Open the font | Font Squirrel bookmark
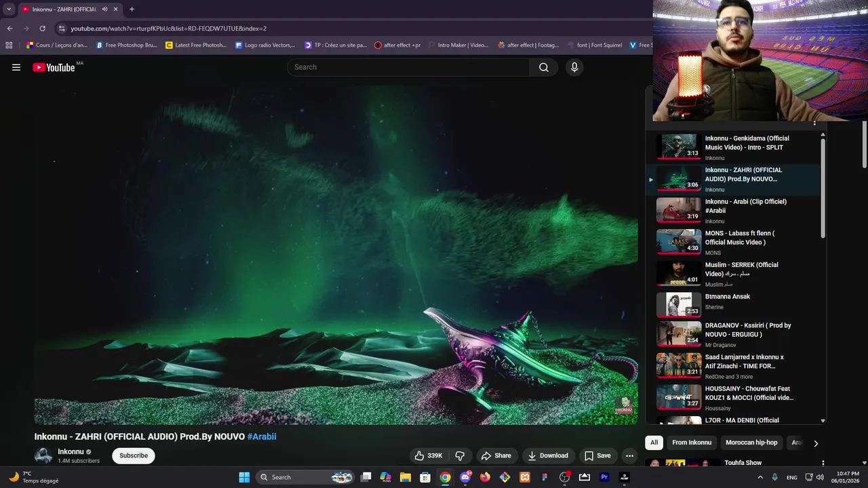 [595, 45]
